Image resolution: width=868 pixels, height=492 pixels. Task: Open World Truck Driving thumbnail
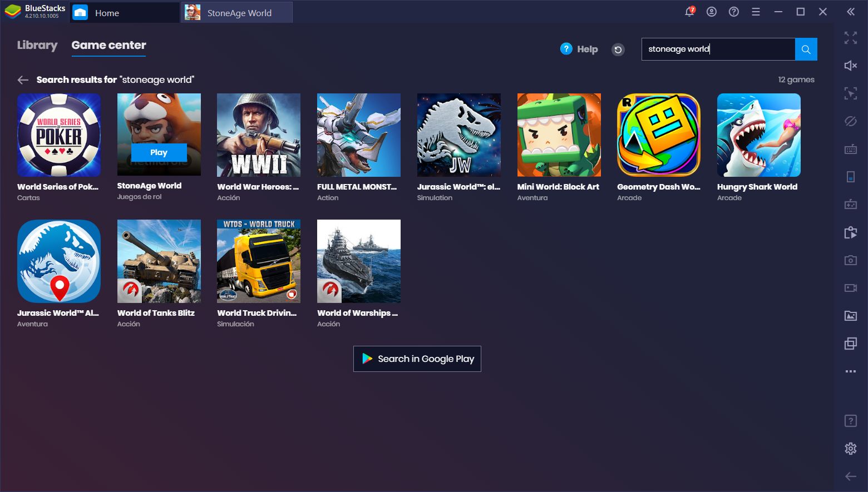click(259, 261)
